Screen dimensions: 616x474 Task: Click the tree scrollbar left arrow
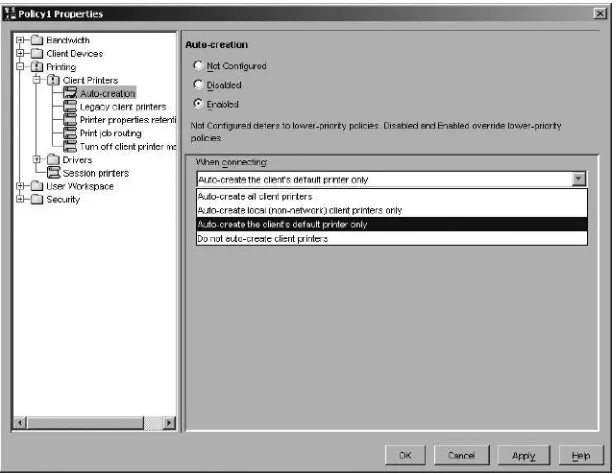pyautogui.click(x=20, y=423)
